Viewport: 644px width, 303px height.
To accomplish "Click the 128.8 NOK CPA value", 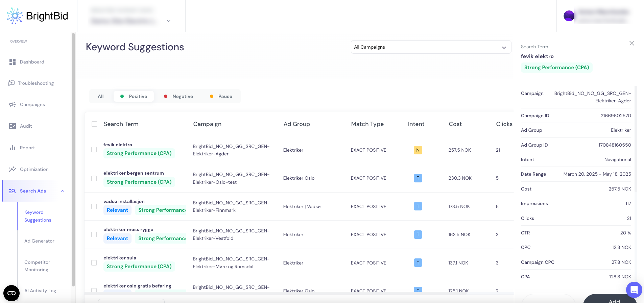I will 620,277.
